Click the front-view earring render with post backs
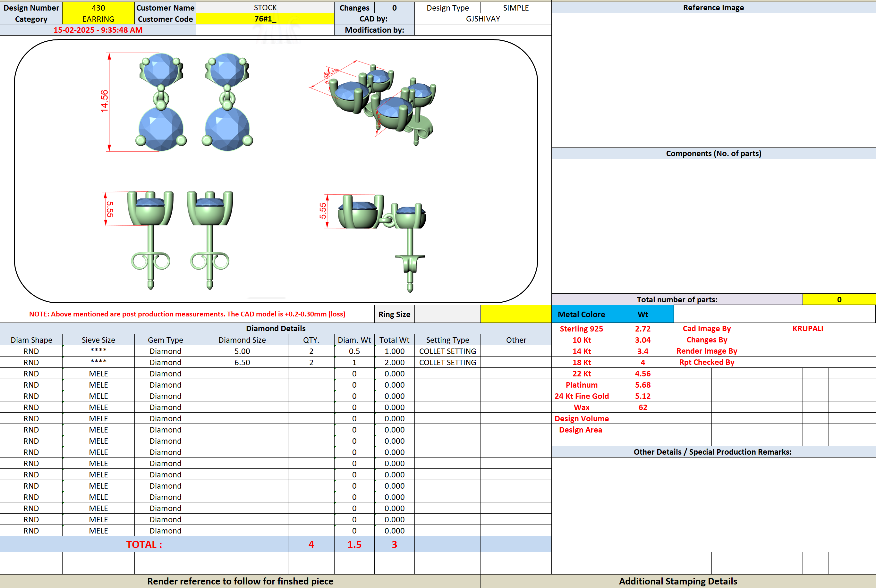Image resolution: width=876 pixels, height=588 pixels. pyautogui.click(x=168, y=240)
